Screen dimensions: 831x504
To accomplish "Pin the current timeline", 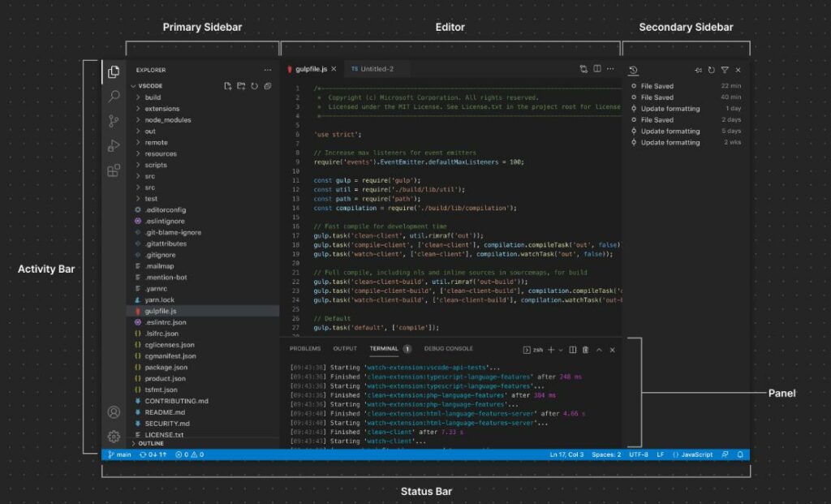I will pos(698,70).
